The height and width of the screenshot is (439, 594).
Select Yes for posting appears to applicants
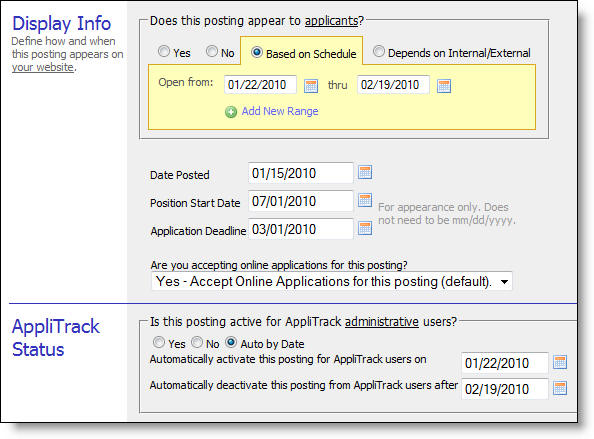[x=164, y=51]
